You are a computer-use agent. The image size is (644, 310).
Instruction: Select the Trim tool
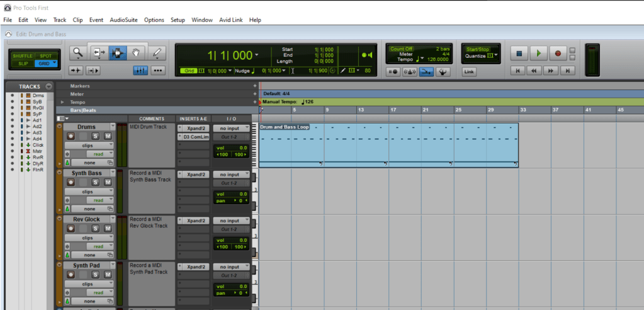coord(99,54)
